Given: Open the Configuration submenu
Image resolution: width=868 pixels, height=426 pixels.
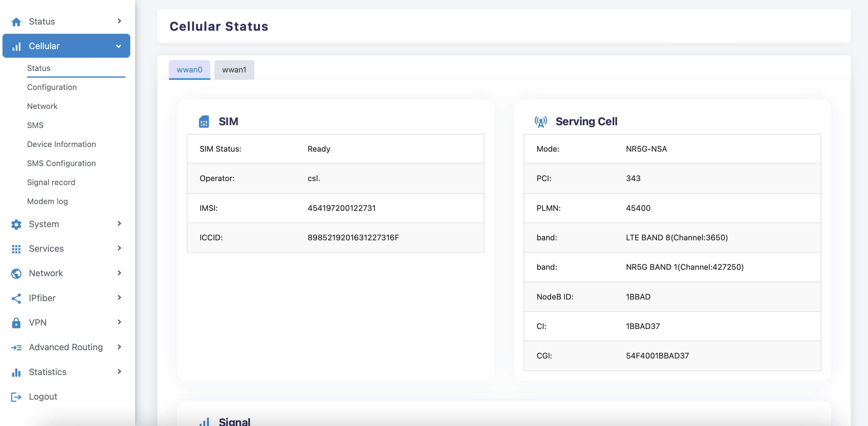Looking at the screenshot, I should pos(52,87).
